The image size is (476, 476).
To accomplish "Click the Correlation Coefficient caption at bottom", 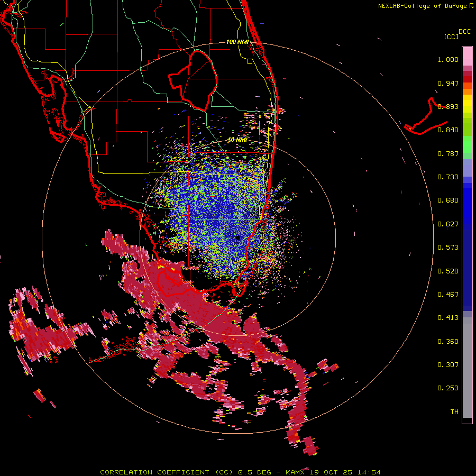I will click(x=240, y=472).
